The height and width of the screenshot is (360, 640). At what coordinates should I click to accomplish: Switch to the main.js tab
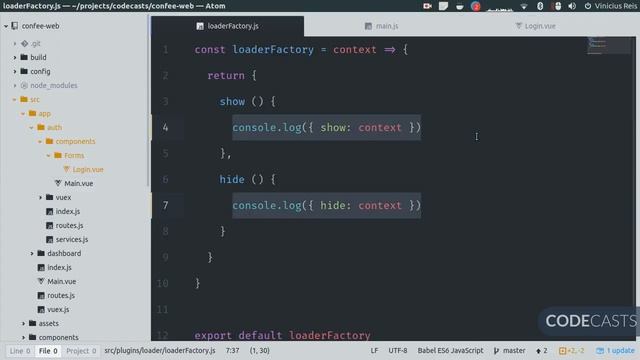point(381,26)
